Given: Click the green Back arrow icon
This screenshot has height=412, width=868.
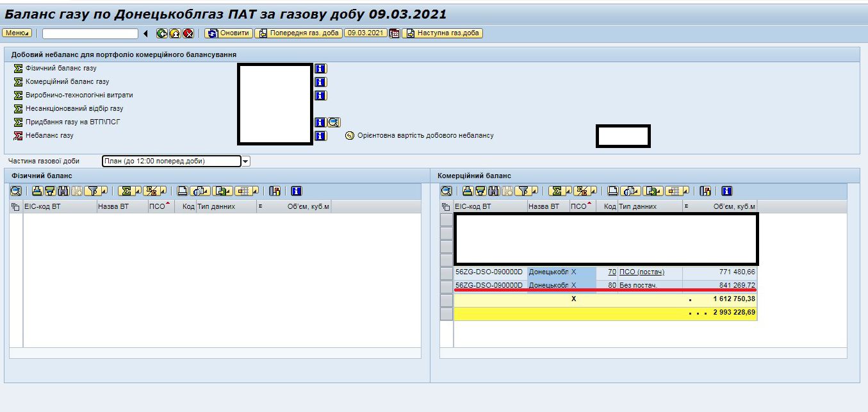Looking at the screenshot, I should (161, 33).
